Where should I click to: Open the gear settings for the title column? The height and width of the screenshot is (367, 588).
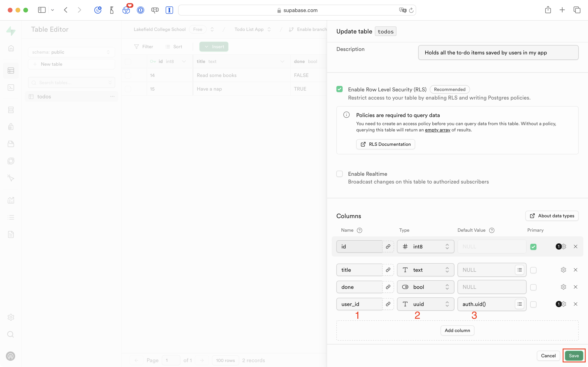(x=563, y=270)
